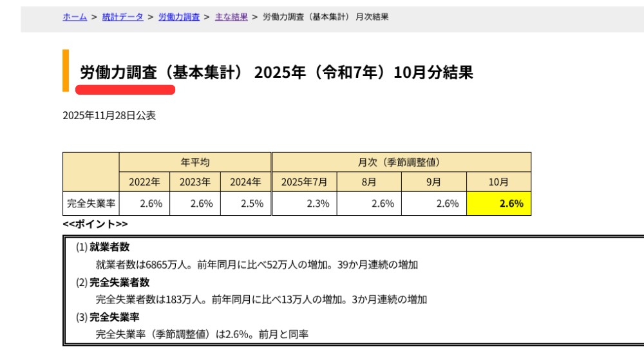Select the 月次（季節調整値） table header

(x=402, y=162)
